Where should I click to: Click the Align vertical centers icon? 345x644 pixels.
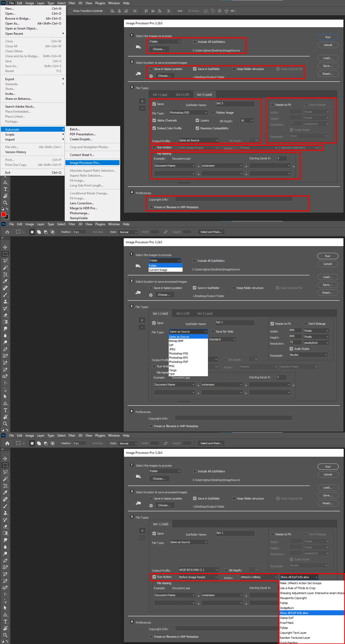(153, 11)
